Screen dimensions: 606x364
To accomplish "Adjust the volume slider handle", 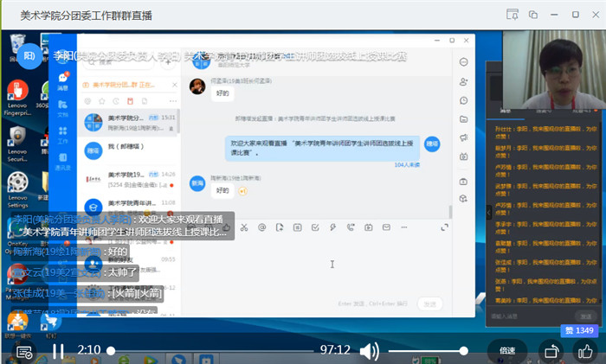I will pyautogui.click(x=463, y=350).
